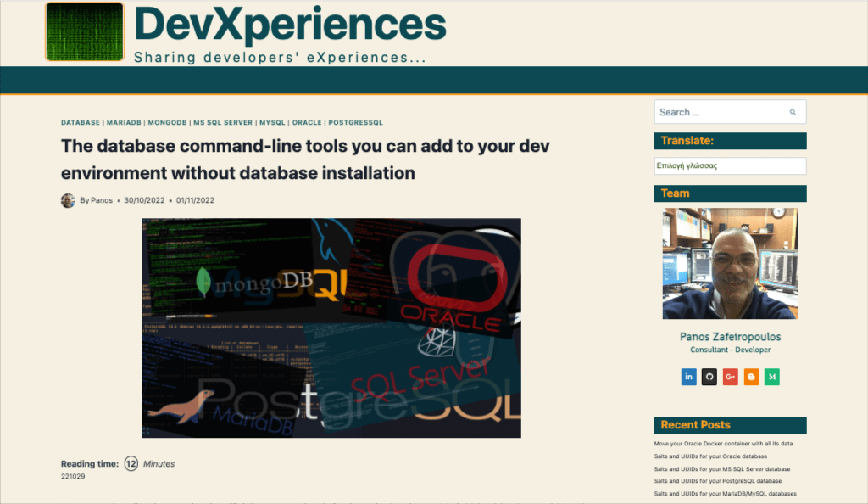Screen dimensions: 868x504
Task: Open the featured database logos image
Action: (x=331, y=328)
